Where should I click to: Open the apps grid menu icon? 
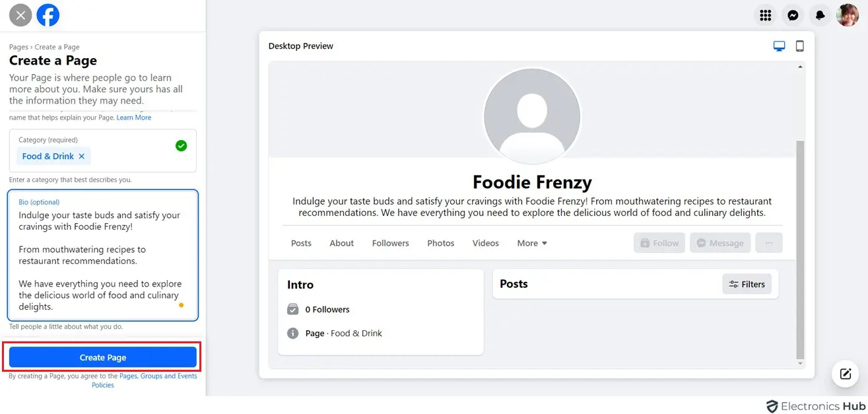766,15
